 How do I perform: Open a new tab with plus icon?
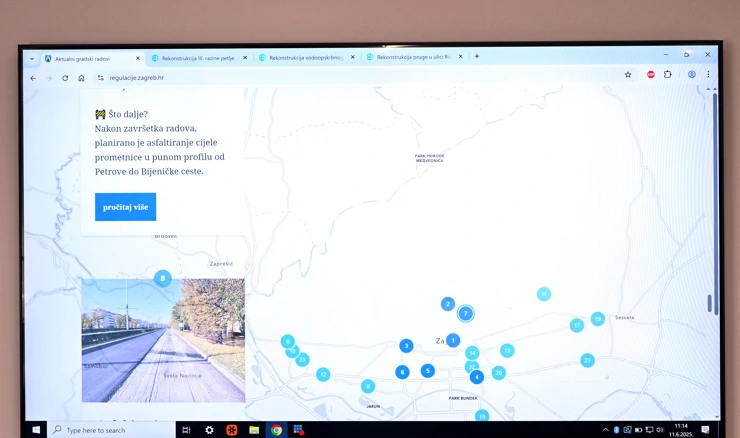[x=477, y=56]
